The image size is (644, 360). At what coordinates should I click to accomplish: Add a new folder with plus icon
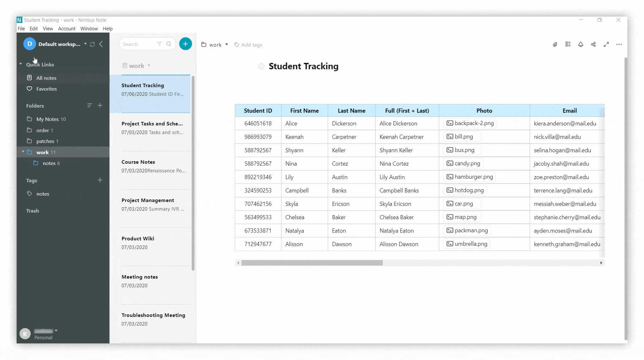(x=100, y=105)
